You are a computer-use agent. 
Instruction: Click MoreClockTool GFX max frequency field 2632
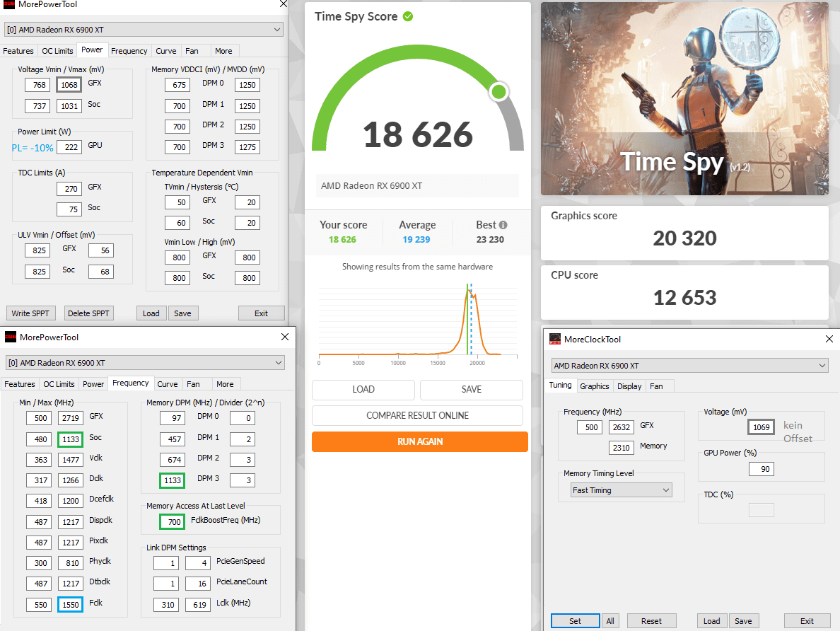622,427
